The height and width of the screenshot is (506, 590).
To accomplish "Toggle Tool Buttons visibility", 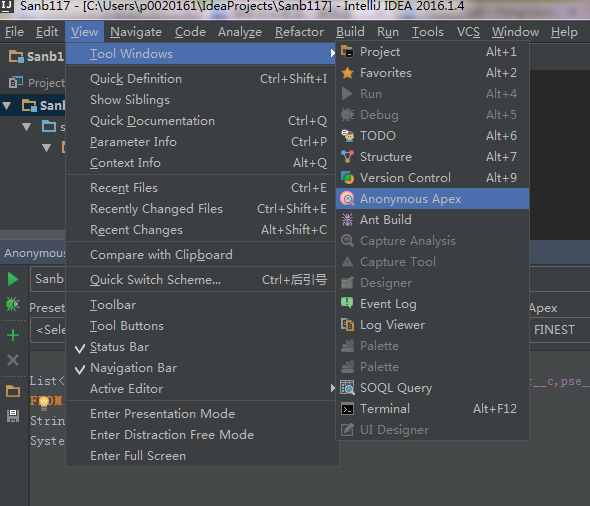I will coord(201,326).
